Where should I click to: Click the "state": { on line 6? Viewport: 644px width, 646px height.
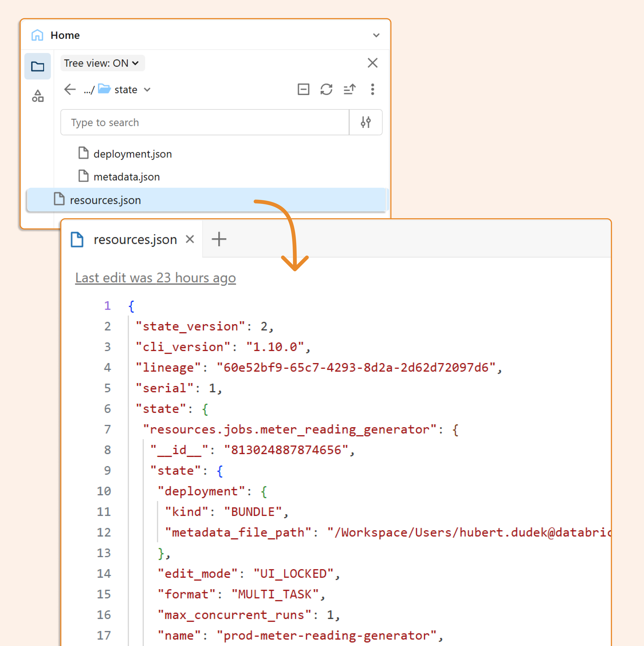pos(172,409)
